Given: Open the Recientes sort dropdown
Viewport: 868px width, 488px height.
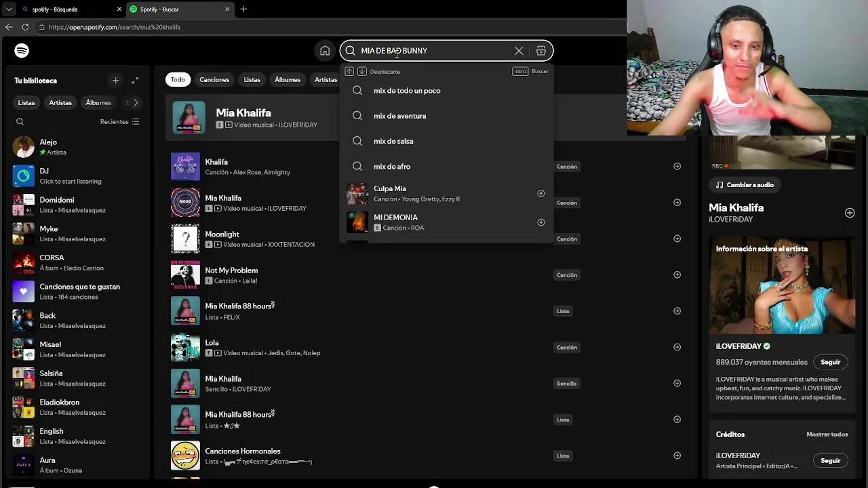Looking at the screenshot, I should pyautogui.click(x=119, y=122).
